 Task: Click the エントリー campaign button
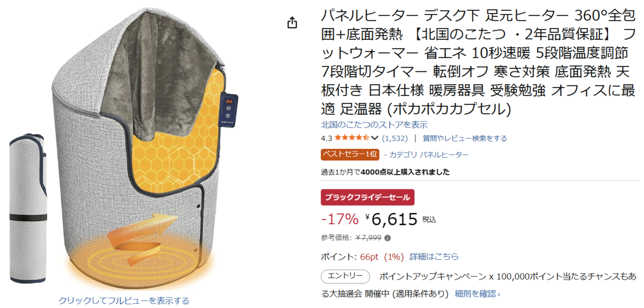pos(345,277)
